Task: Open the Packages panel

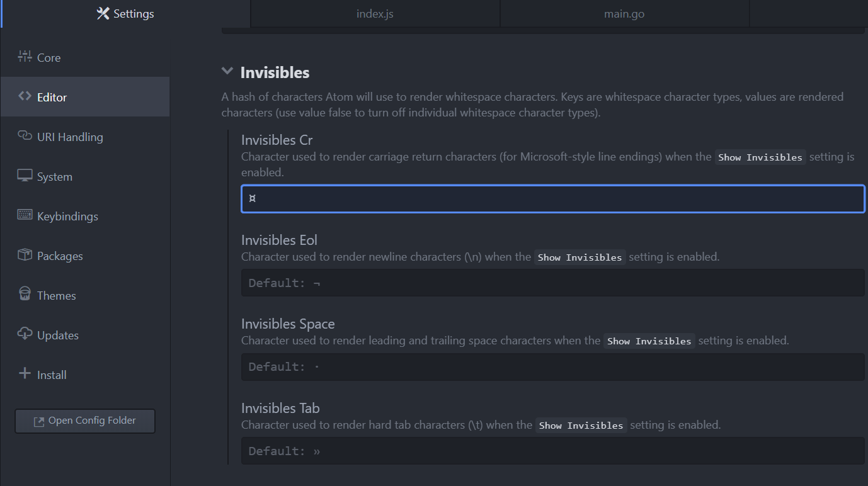Action: pos(85,256)
